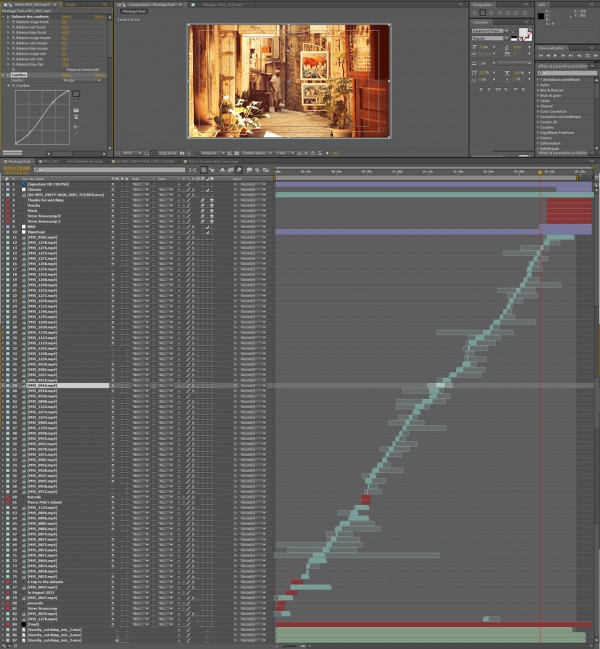Open the viewer magnification dropdown
This screenshot has width=600, height=649.
(132, 153)
